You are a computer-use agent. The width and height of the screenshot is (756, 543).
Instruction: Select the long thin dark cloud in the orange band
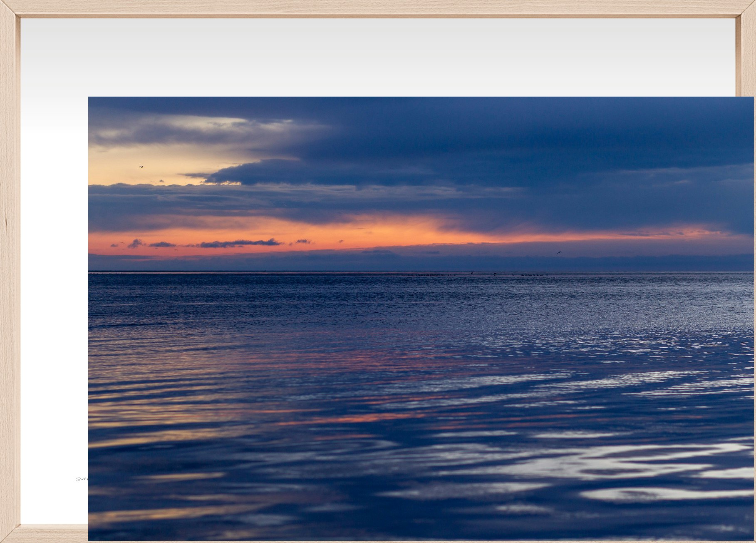point(239,243)
